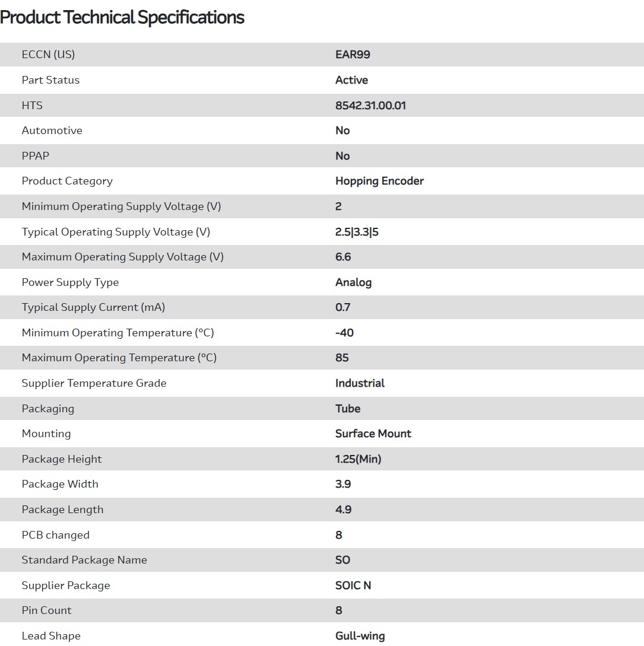
Task: Select the Gull-wing lead shape value
Action: (x=360, y=636)
